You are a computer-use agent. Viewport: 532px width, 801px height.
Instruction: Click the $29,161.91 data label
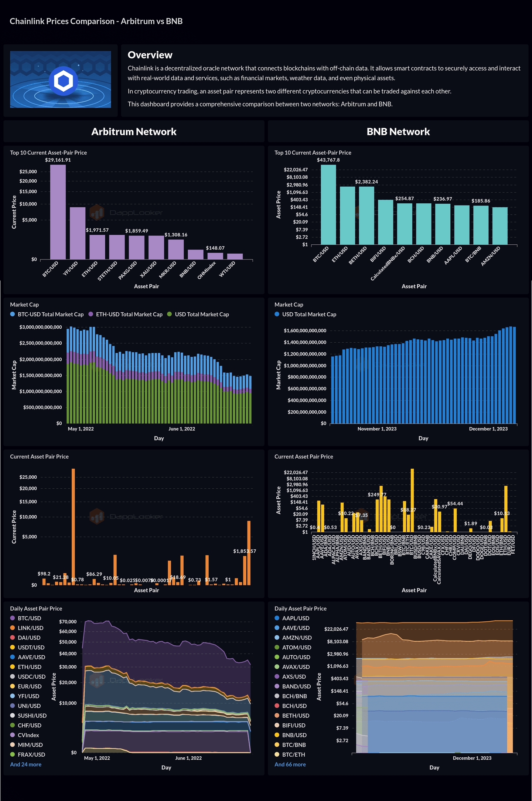(58, 160)
